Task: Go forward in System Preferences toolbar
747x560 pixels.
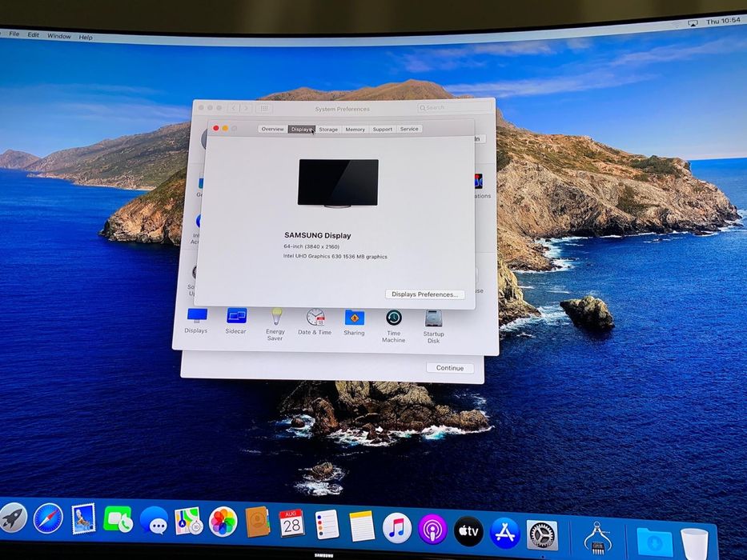Action: coord(246,108)
